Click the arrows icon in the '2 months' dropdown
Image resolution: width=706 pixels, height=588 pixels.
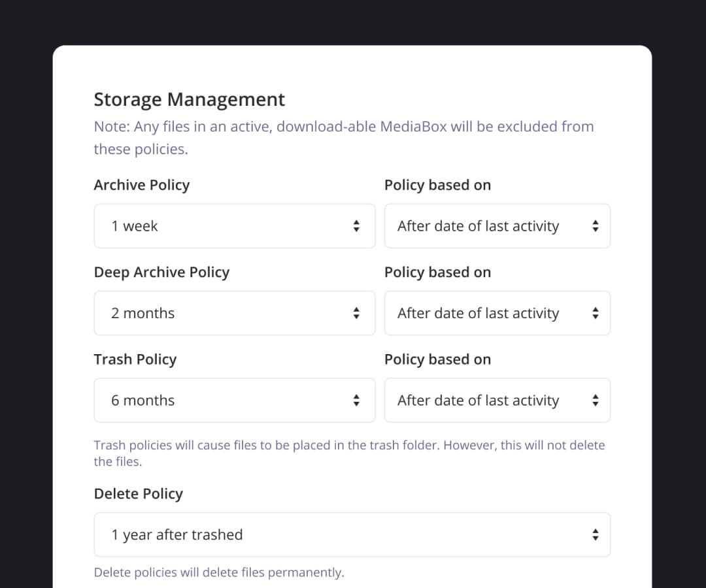click(x=356, y=313)
